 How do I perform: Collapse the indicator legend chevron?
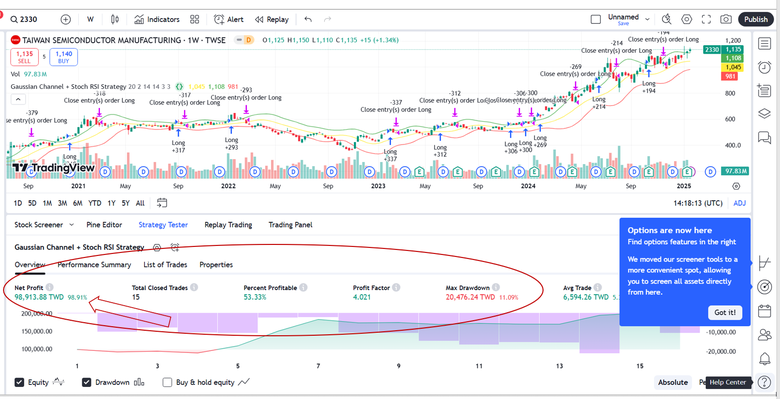tap(17, 100)
